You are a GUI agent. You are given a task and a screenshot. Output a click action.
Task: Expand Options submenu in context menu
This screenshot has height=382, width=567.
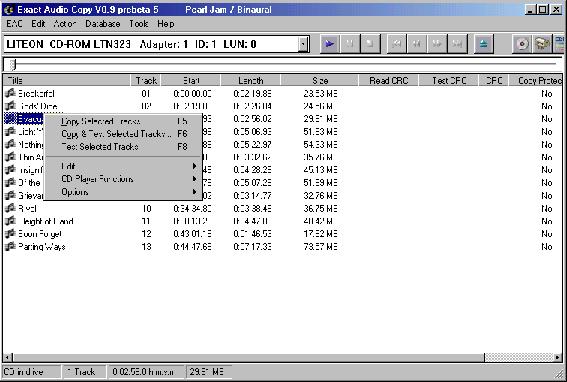click(x=123, y=192)
